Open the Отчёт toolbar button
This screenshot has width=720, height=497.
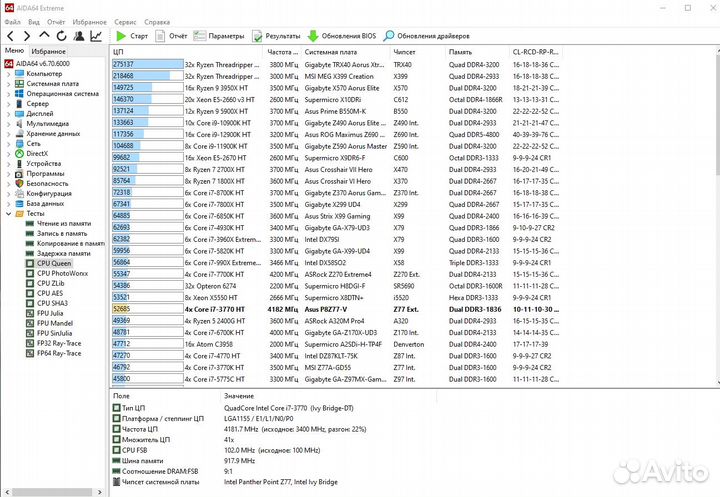click(171, 36)
